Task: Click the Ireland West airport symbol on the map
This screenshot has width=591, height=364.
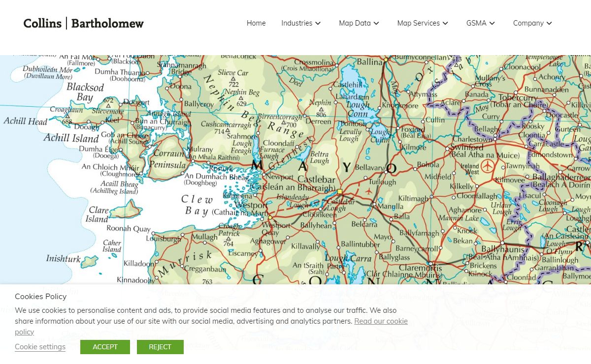Action: [x=487, y=166]
